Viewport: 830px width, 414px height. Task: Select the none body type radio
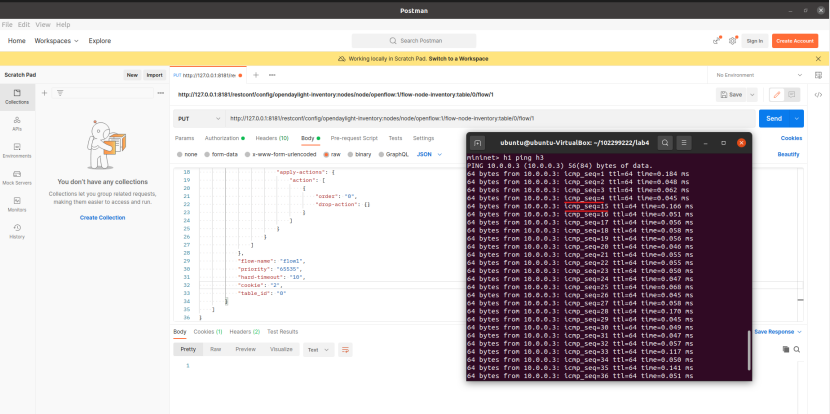point(179,155)
